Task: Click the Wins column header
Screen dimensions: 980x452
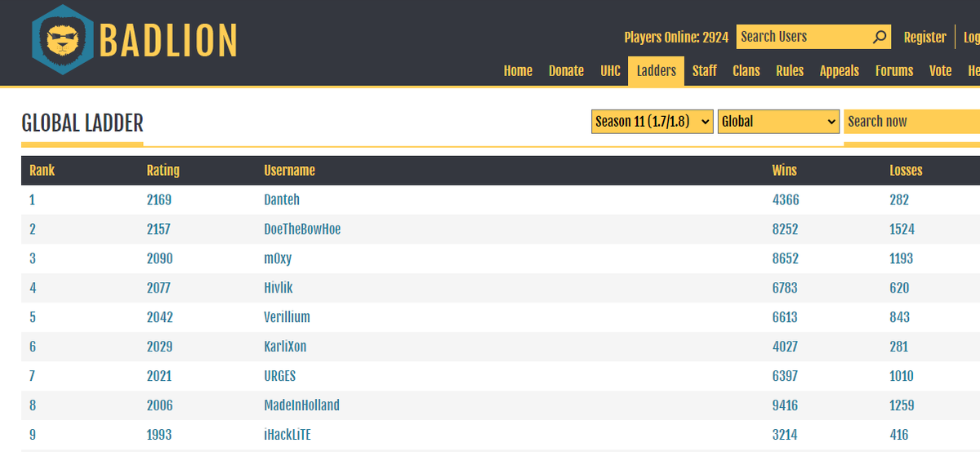Action: pos(785,170)
